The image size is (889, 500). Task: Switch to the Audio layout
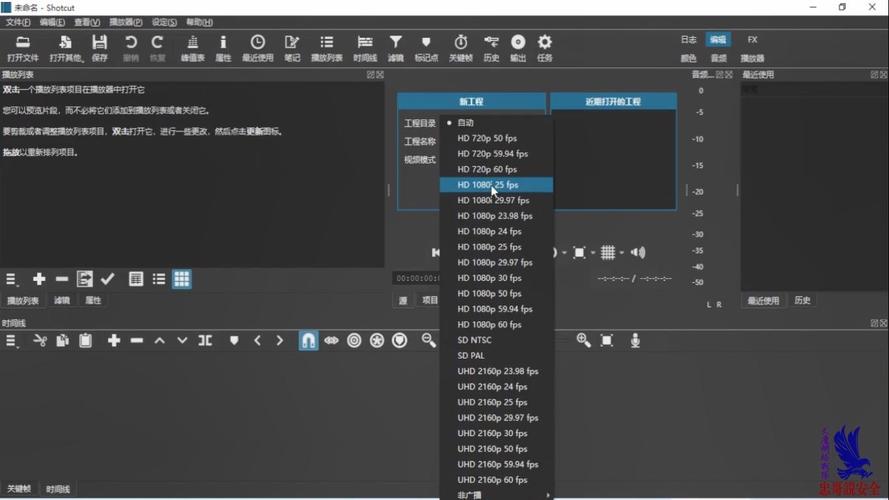718,58
